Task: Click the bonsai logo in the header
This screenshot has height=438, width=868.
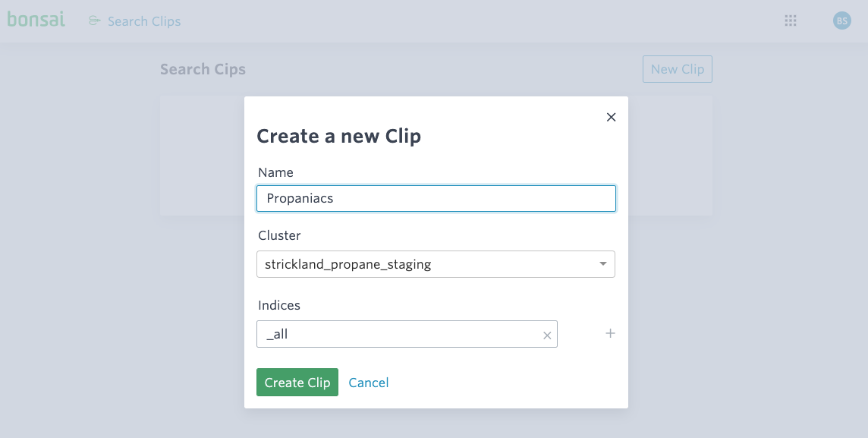Action: [36, 20]
